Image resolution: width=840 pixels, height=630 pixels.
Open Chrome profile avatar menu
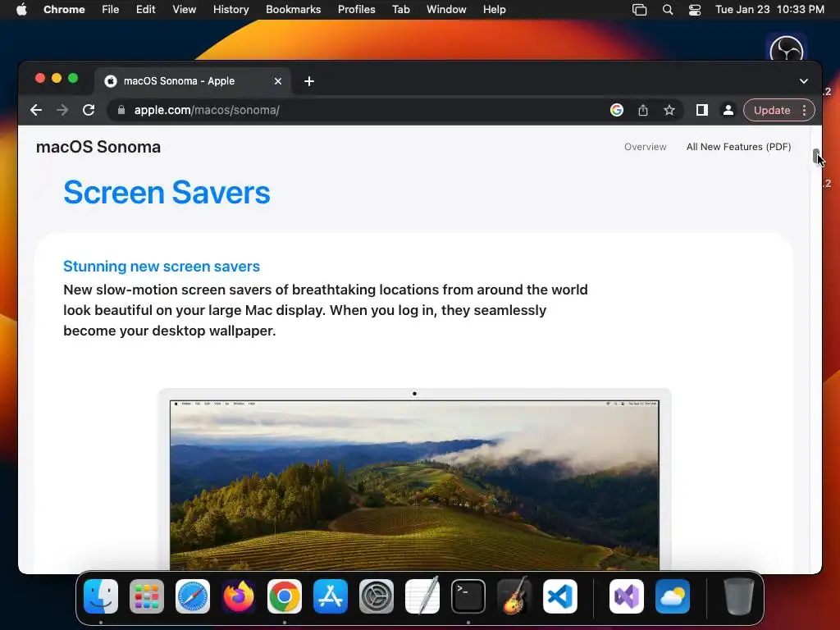tap(728, 111)
